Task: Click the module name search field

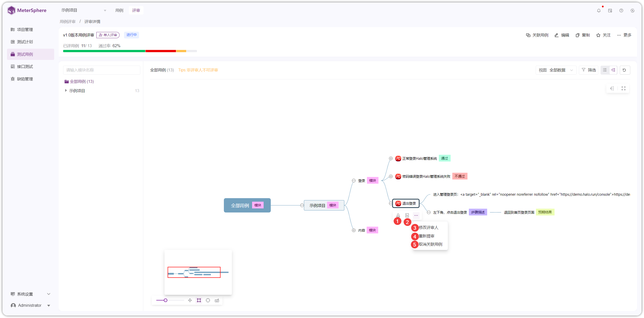Action: (102, 70)
